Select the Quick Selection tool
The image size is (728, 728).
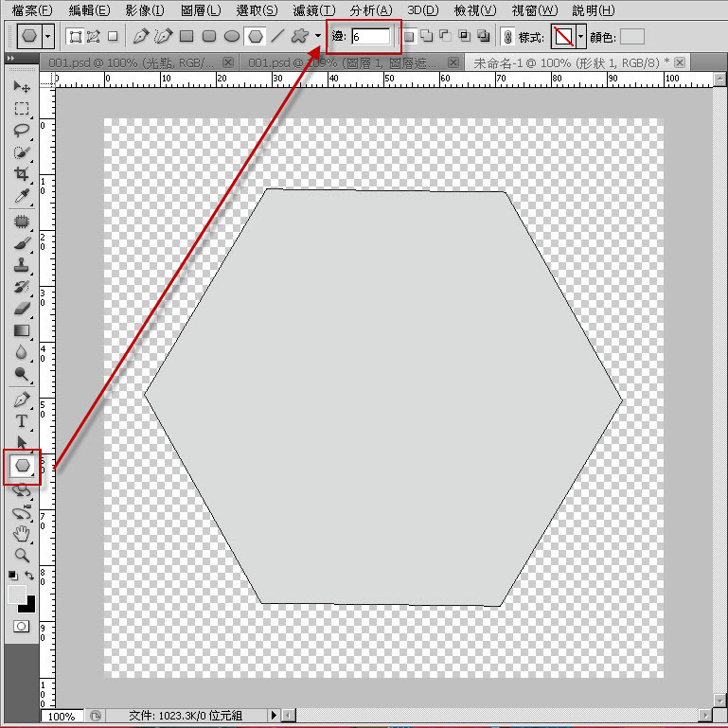pyautogui.click(x=22, y=152)
